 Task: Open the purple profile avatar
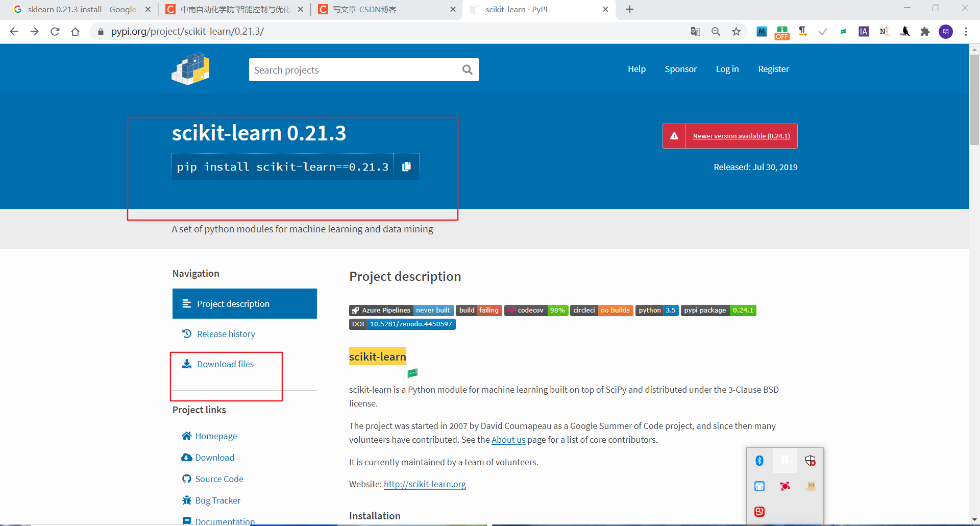pos(946,32)
